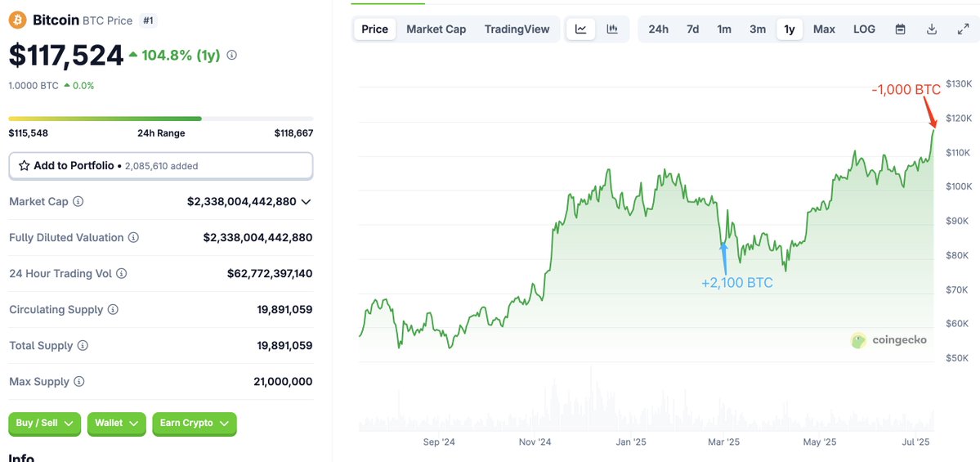Screen dimensions: 980x462
Task: Click the $117,524 price value
Action: pos(66,55)
